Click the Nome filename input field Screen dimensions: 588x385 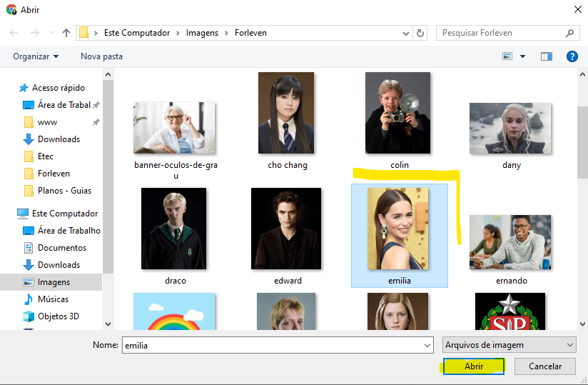point(273,345)
